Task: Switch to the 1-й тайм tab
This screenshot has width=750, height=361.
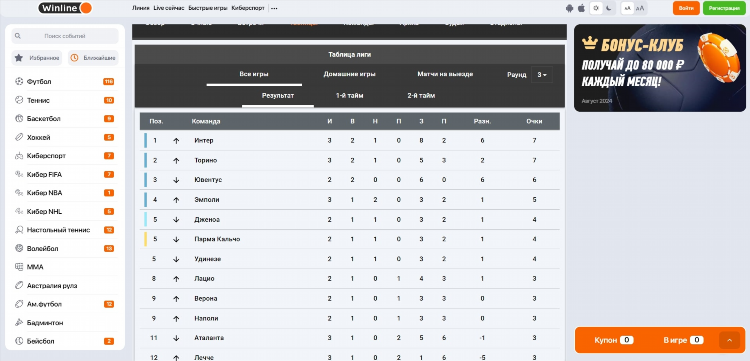Action: (350, 96)
